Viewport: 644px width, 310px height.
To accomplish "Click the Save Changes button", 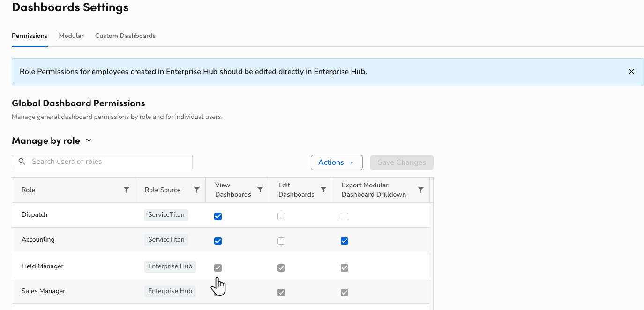I will click(x=402, y=162).
